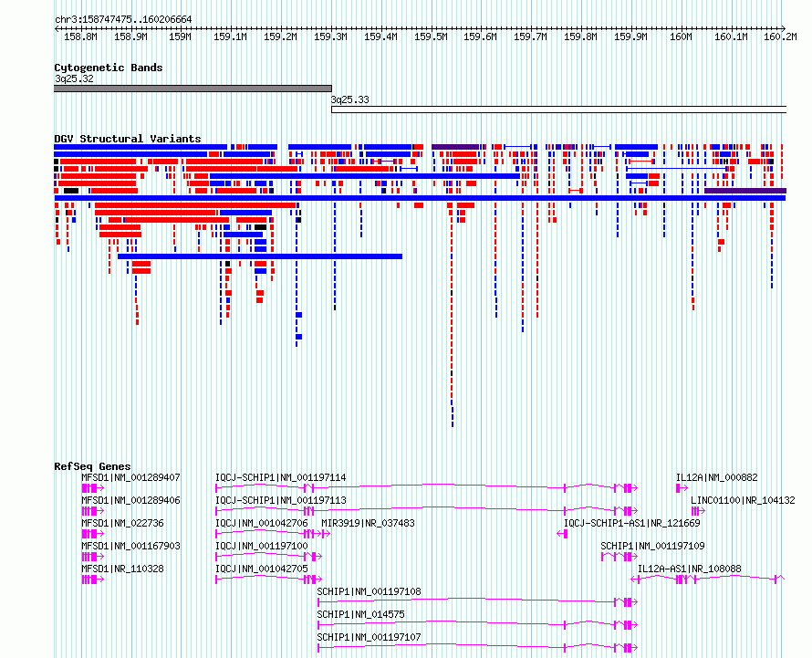Open the Cytogenetic Bands track title

pyautogui.click(x=109, y=68)
